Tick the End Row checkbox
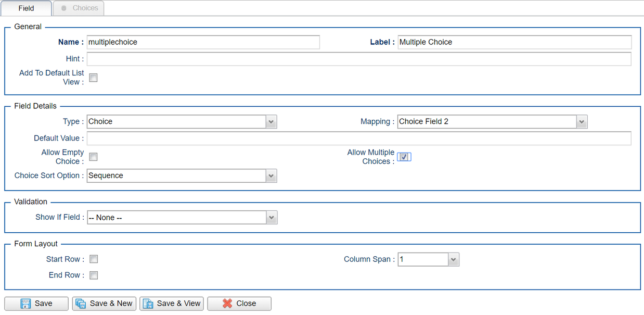The width and height of the screenshot is (644, 315). 94,275
